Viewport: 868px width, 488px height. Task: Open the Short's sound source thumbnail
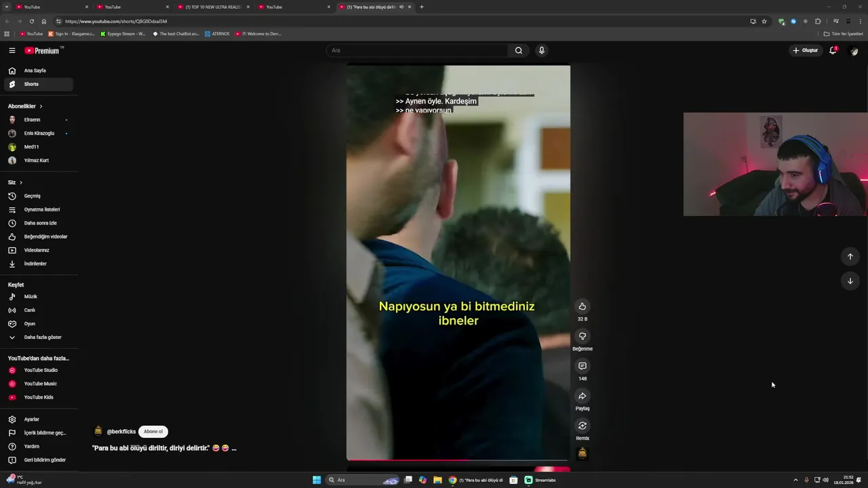coord(582,453)
